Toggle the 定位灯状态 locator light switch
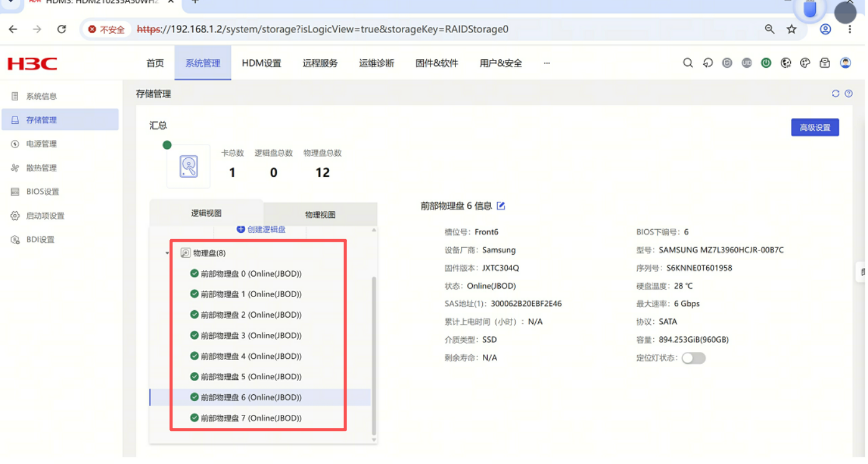 point(693,358)
